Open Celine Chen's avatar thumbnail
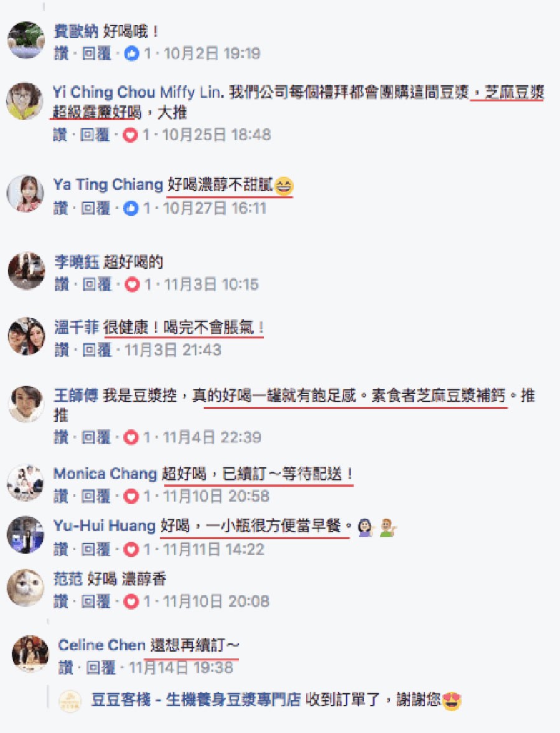 pyautogui.click(x=30, y=653)
